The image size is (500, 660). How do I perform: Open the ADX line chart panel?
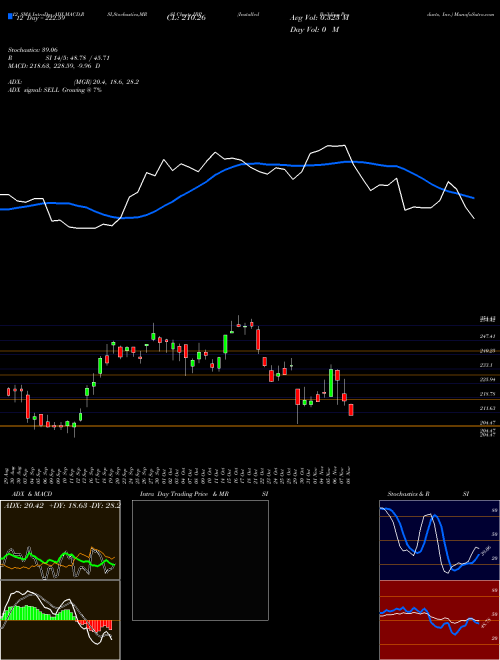coord(60,540)
